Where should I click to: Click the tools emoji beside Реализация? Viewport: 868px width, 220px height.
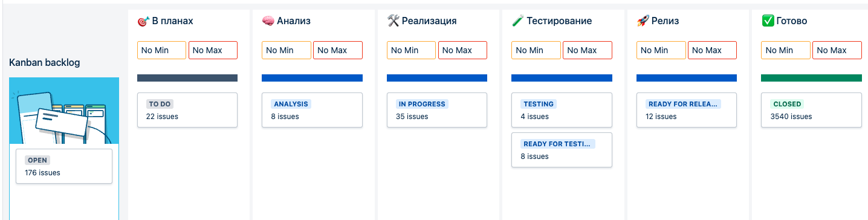pos(393,21)
